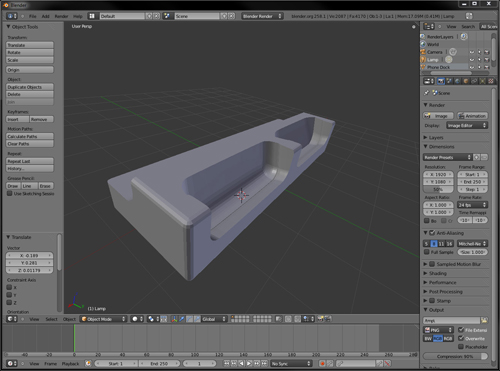Open the World properties tab icon
This screenshot has width=500, height=371.
[457, 81]
